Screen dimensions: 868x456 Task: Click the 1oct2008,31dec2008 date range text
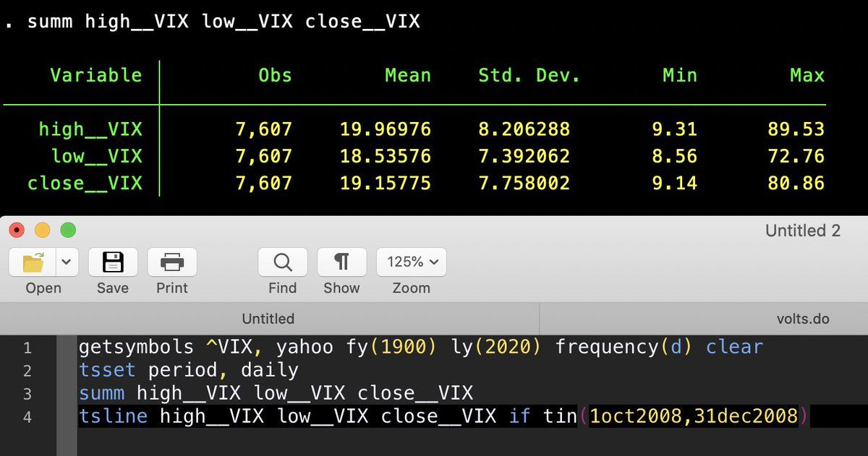[x=693, y=416]
